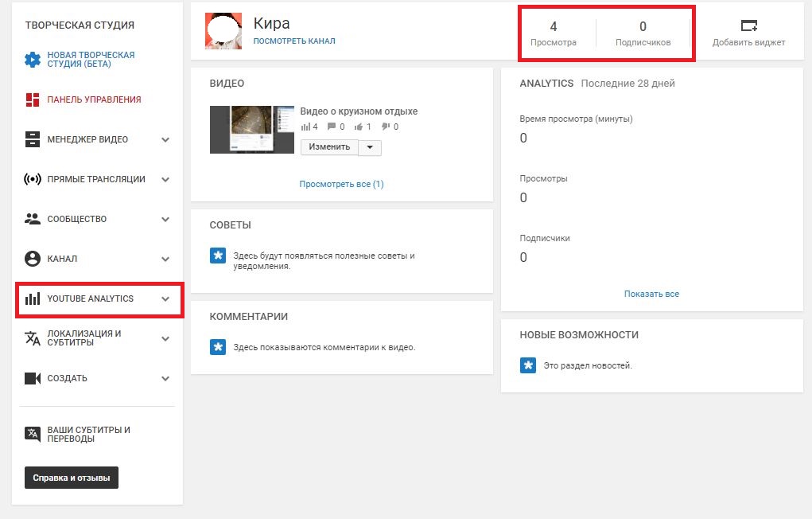Click the Менеджер видео icon in sidebar
Screen dimensions: 812x519
click(33, 139)
